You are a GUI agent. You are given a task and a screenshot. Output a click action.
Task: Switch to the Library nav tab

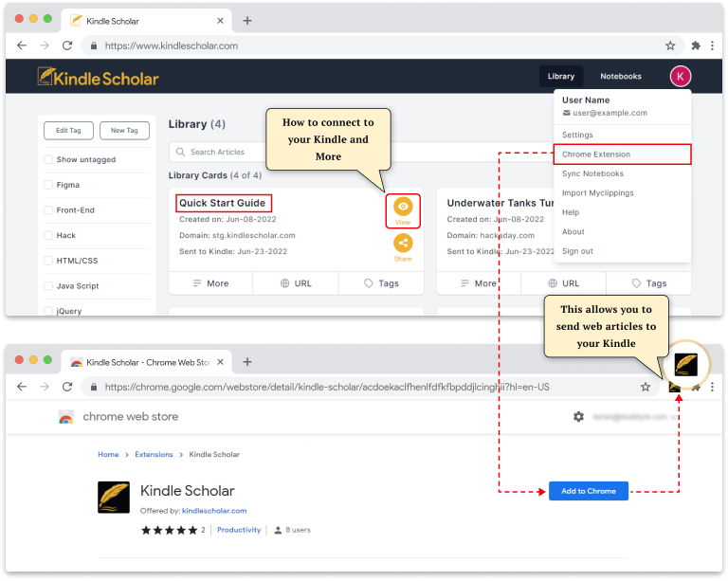561,76
